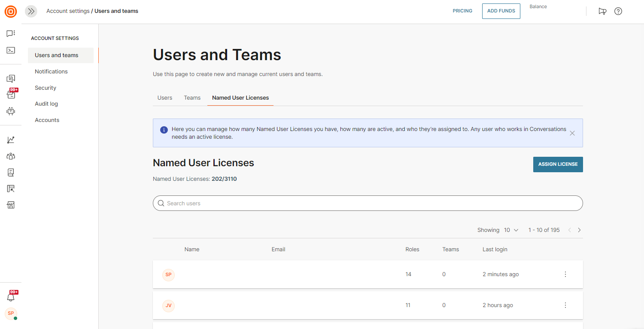Viewport: 644px width, 329px height.
Task: Dismiss the info banner with the X
Action: [572, 133]
